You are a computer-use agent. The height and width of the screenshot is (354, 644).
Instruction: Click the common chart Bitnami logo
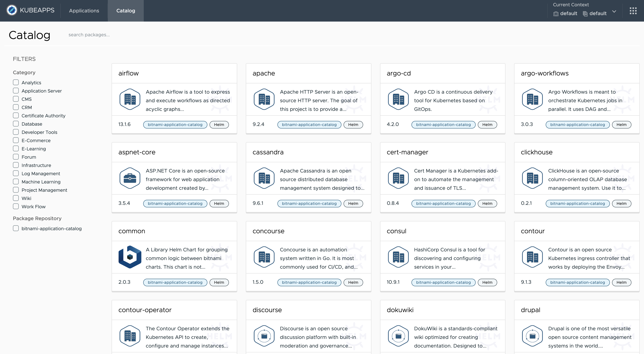coord(130,257)
